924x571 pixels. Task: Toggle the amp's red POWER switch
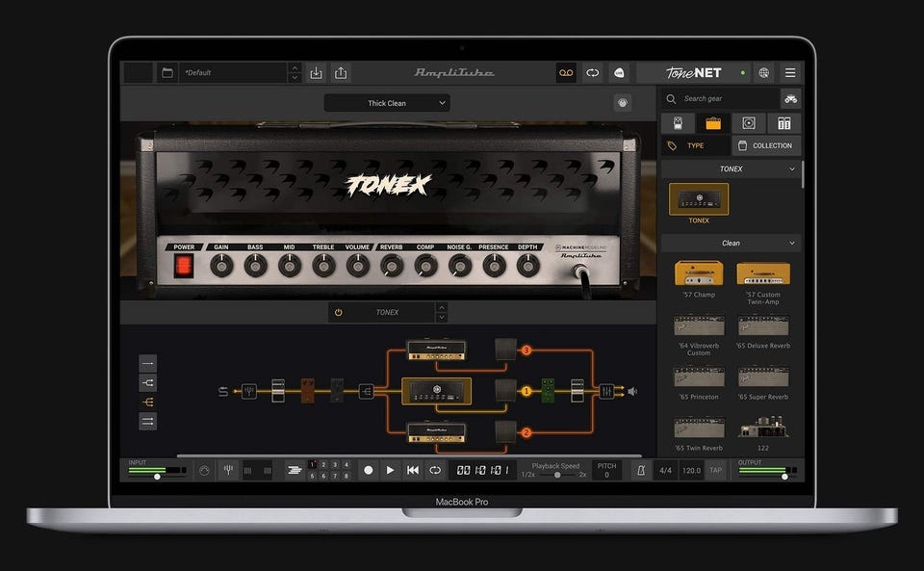[184, 266]
